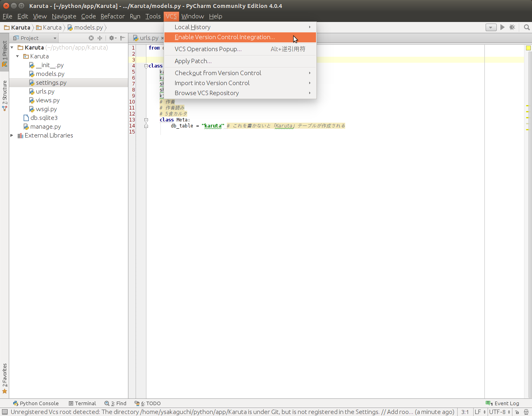This screenshot has width=532, height=416.
Task: Collapse the root Karuta project node
Action: tap(12, 48)
